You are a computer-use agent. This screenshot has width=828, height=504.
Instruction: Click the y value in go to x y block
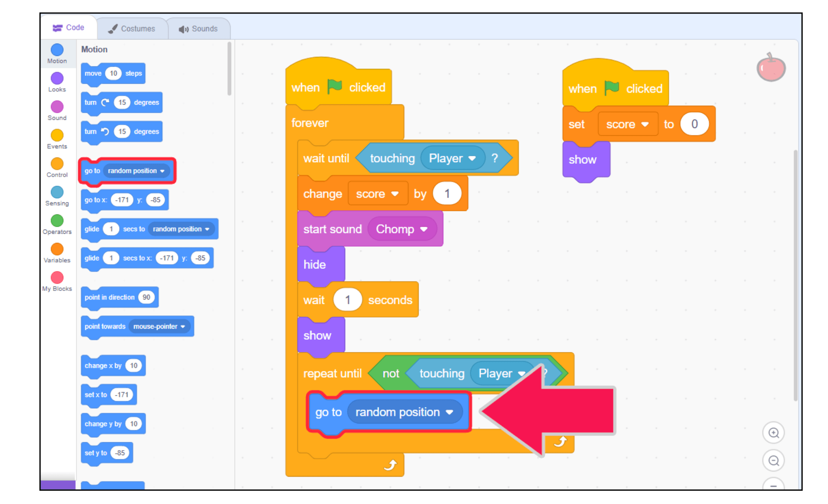coord(155,200)
